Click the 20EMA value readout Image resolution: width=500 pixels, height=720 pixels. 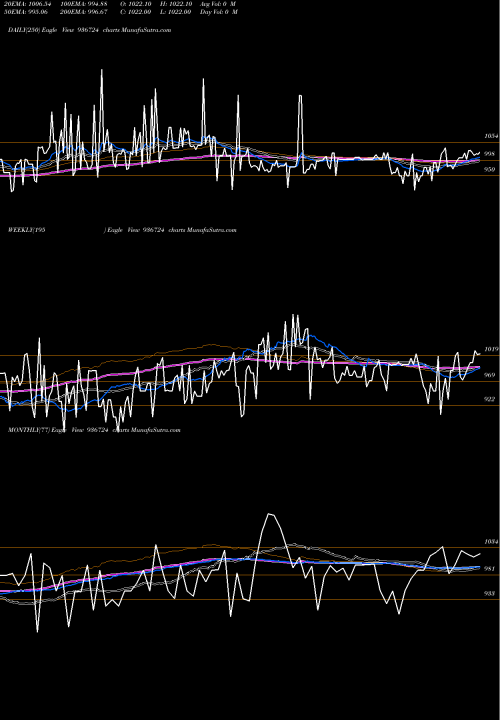coord(28,4)
